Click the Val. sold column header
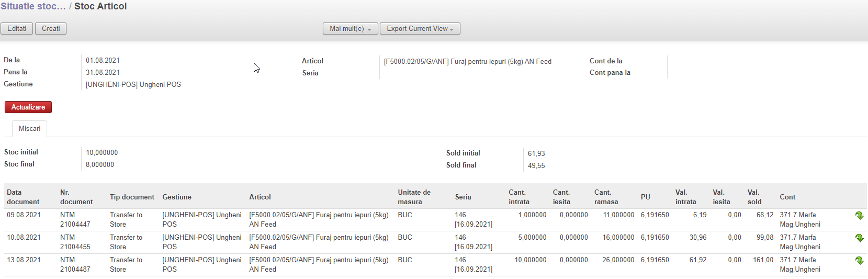The width and height of the screenshot is (868, 279). pyautogui.click(x=754, y=197)
